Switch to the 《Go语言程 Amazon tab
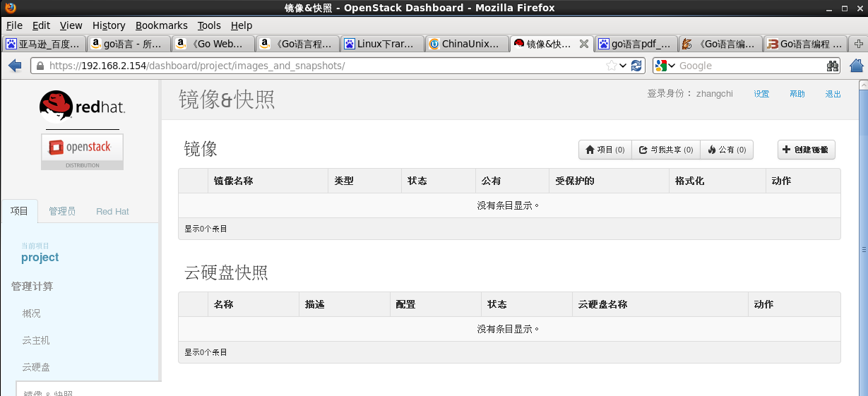 click(299, 44)
